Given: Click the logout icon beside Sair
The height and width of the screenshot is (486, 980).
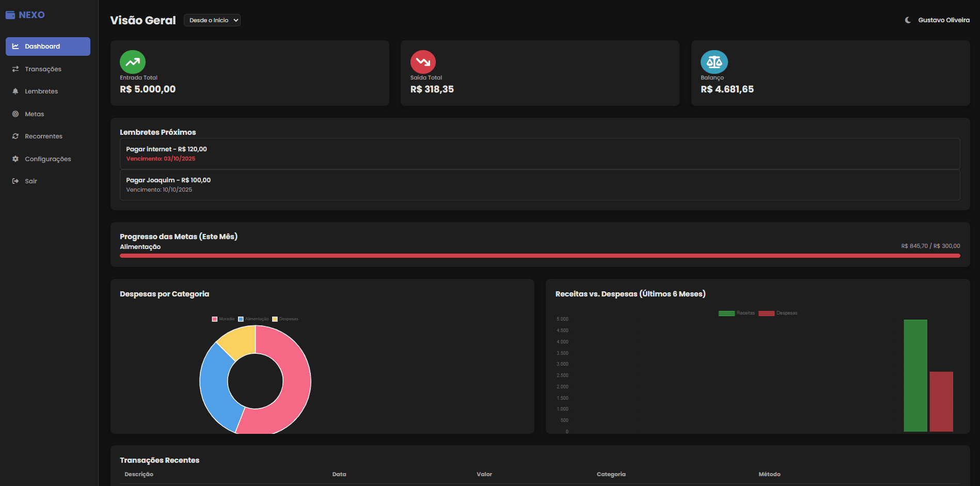Looking at the screenshot, I should coord(15,181).
